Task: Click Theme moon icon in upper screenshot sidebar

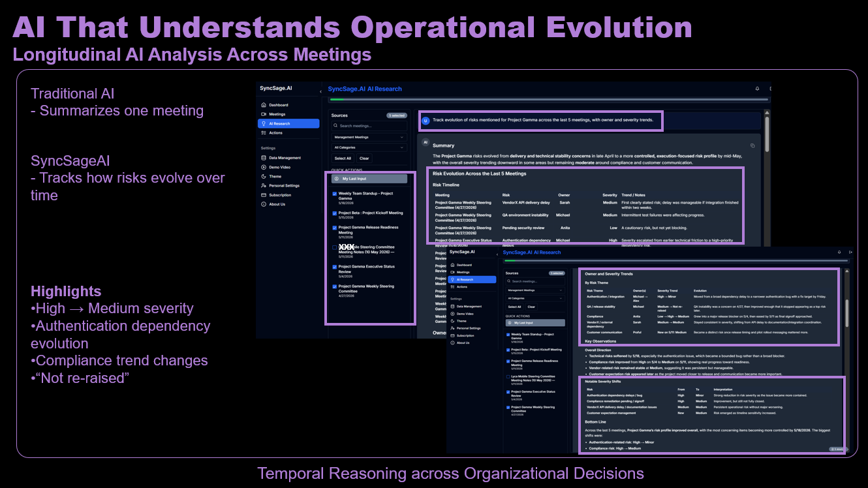Action: coord(263,176)
